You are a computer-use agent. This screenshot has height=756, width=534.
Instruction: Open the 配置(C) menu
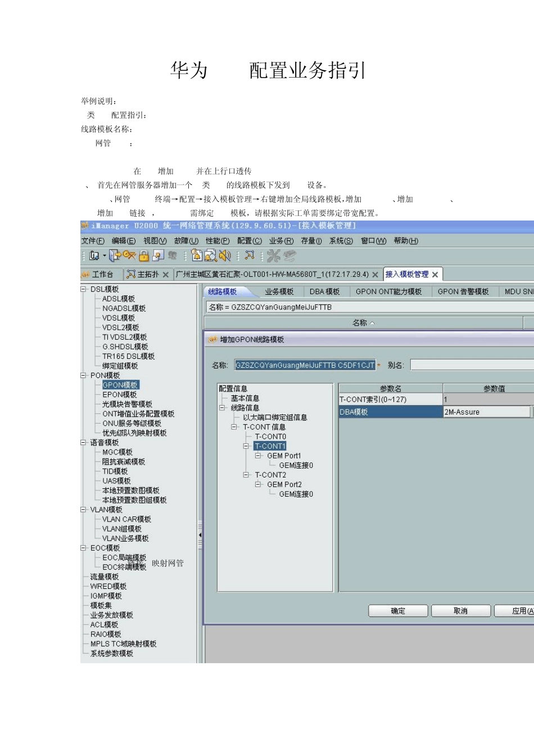pos(250,241)
